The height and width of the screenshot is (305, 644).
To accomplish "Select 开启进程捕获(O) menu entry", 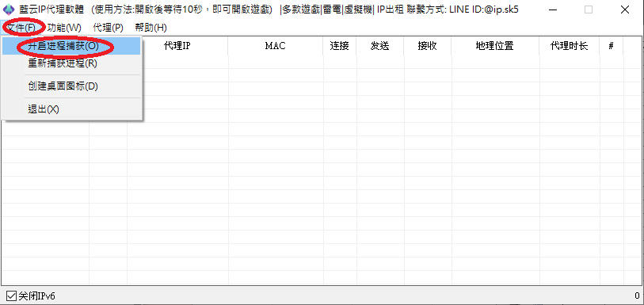I will [71, 46].
